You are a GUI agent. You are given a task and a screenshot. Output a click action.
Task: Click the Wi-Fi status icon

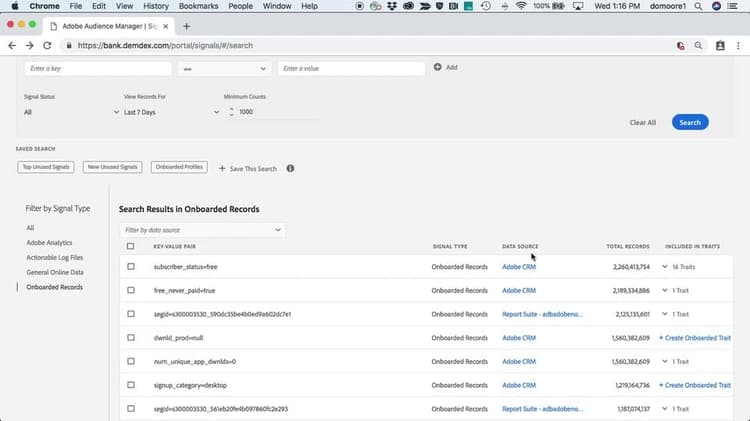point(521,6)
